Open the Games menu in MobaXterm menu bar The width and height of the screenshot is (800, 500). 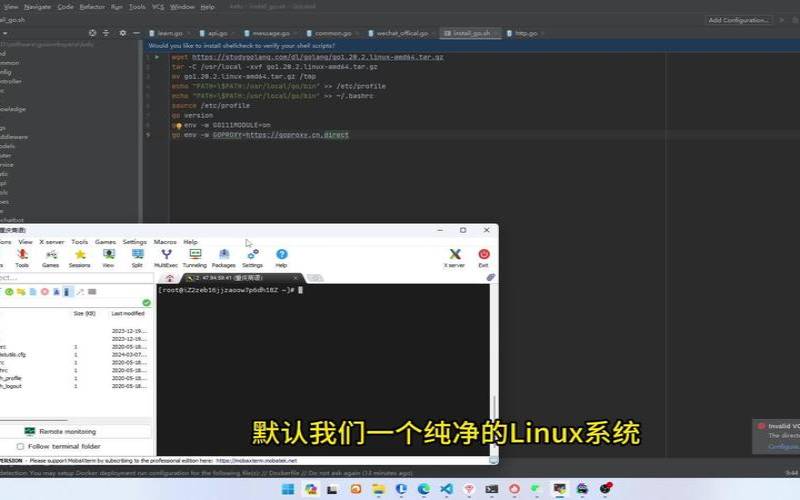click(105, 242)
